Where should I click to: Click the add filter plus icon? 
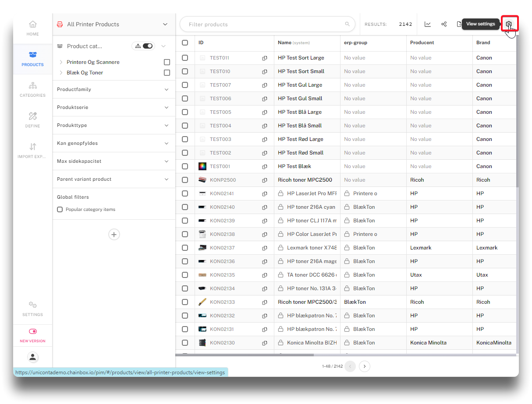pyautogui.click(x=114, y=235)
